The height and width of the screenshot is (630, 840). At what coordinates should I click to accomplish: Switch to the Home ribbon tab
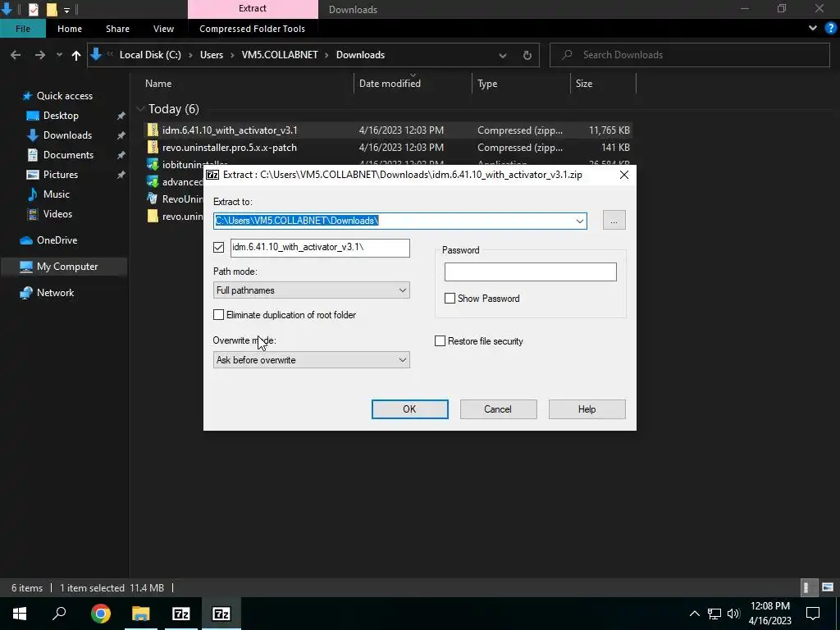(x=70, y=29)
